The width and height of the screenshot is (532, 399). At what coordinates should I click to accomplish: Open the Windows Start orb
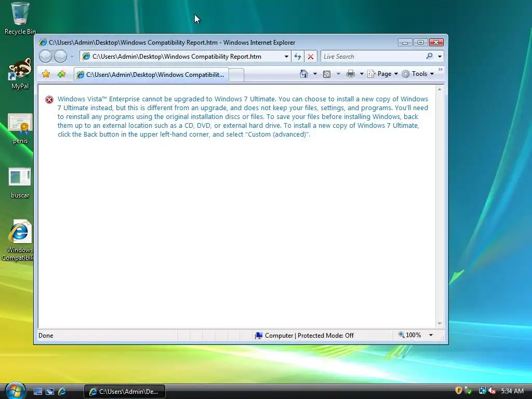pos(15,391)
